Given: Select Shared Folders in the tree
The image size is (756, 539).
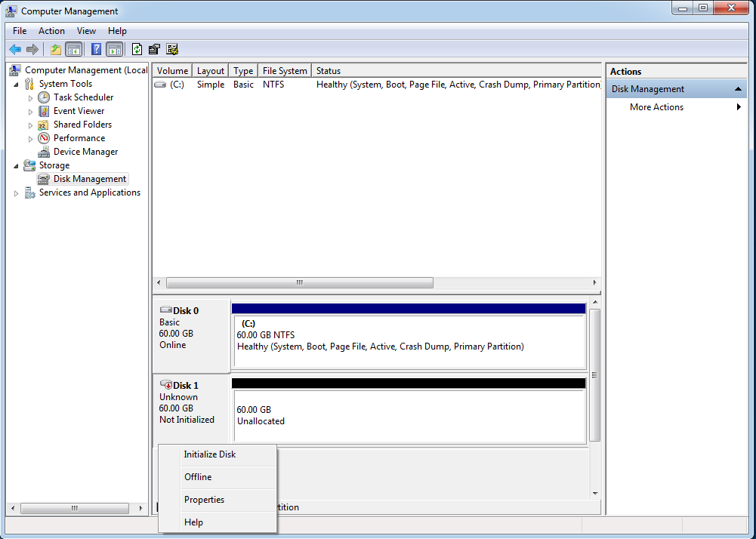Looking at the screenshot, I should coord(82,124).
